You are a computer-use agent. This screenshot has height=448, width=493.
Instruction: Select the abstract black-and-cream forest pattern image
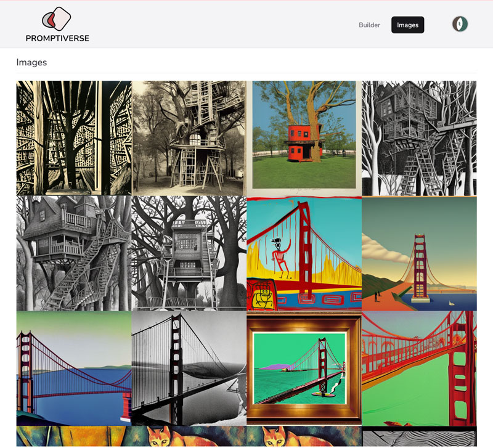click(x=73, y=137)
